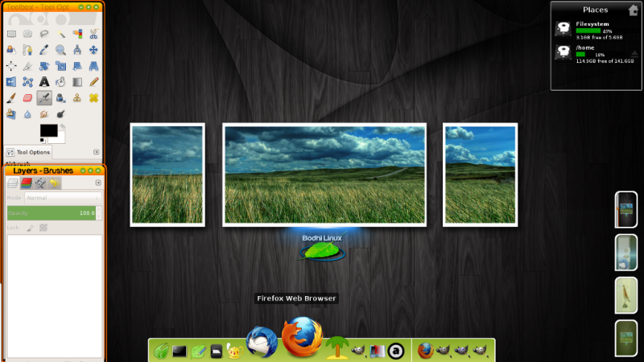The height and width of the screenshot is (362, 644).
Task: Launch Thunderbird mail from the dock
Action: [262, 341]
